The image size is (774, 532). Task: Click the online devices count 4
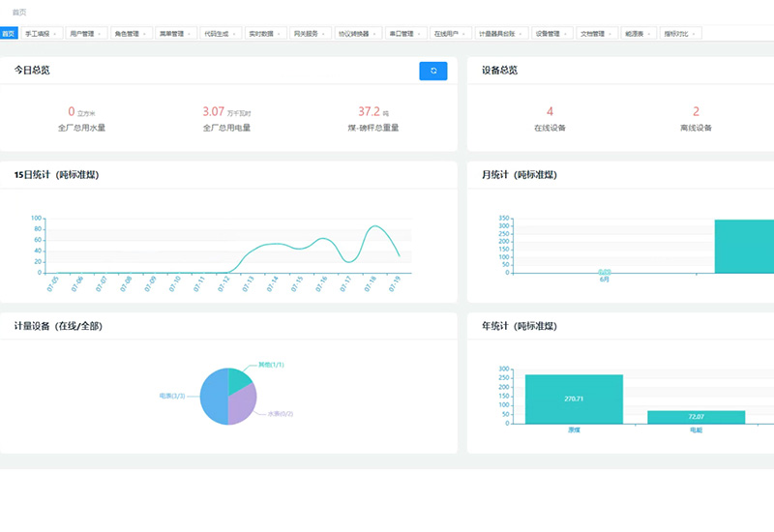pyautogui.click(x=550, y=112)
